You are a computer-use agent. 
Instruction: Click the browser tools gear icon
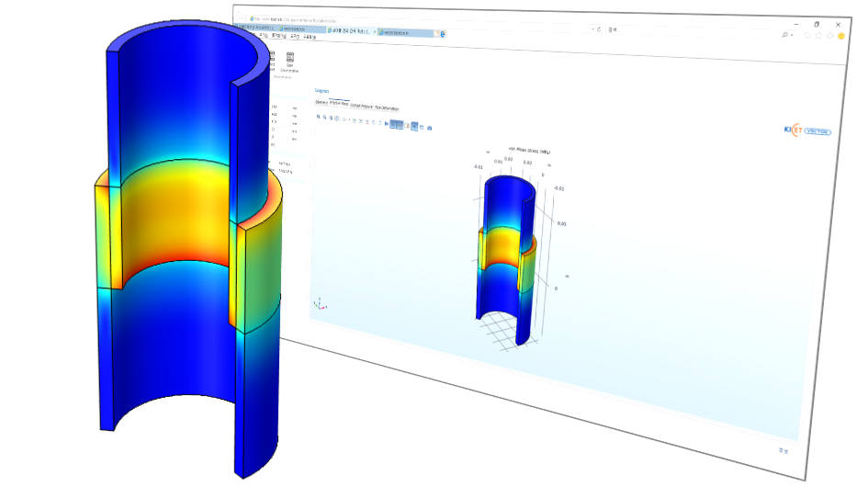[830, 36]
